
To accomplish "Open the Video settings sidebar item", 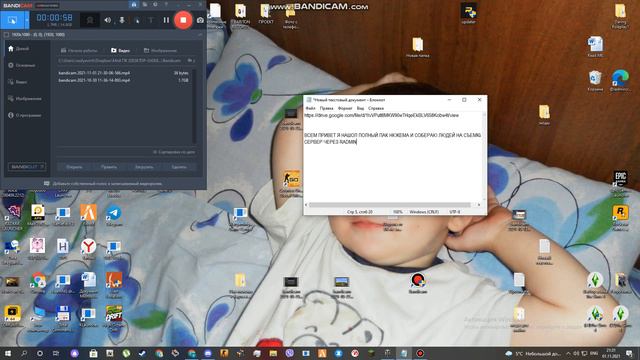I will pos(18,82).
